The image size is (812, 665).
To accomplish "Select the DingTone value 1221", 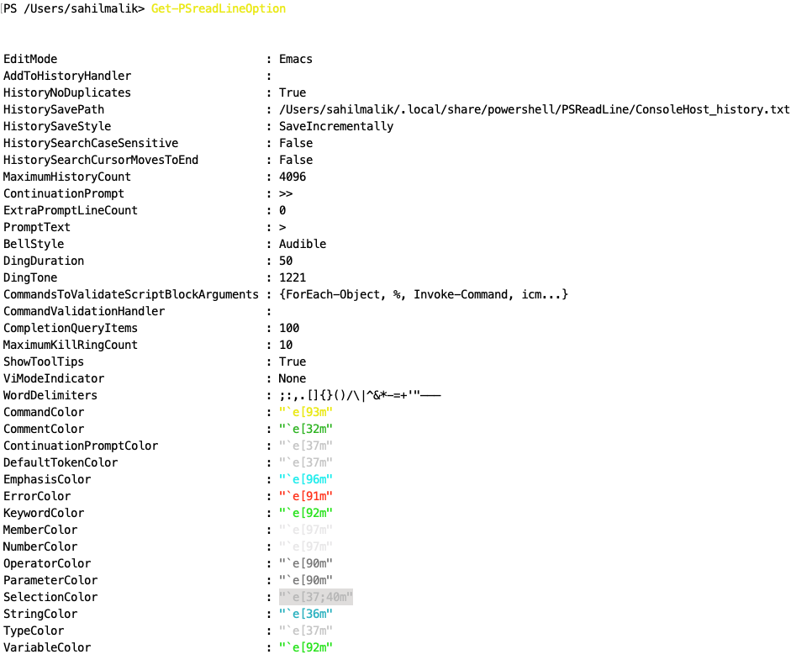I will tap(293, 277).
